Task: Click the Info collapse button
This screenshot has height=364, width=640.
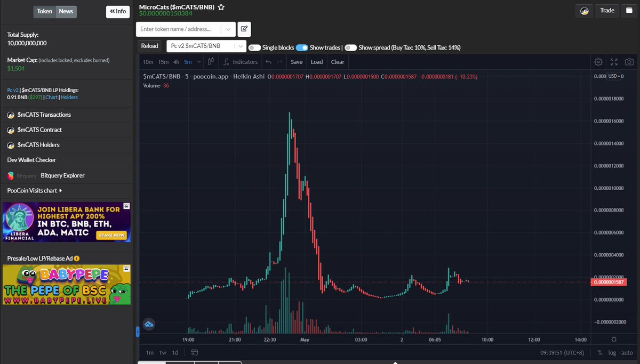Action: 118,11
